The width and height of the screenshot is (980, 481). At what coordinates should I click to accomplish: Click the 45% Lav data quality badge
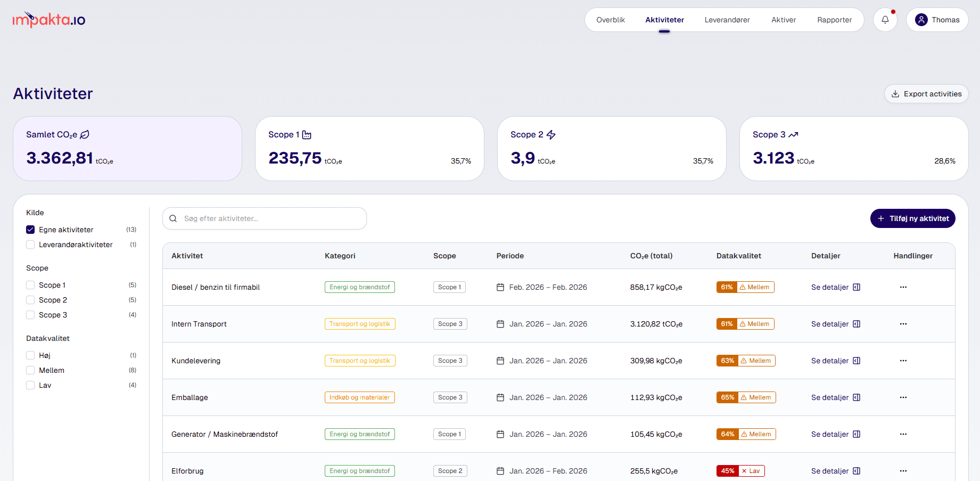coord(740,470)
